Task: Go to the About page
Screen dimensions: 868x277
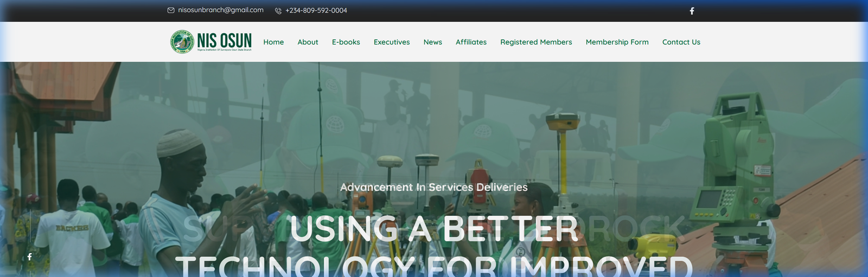Action: pos(308,42)
